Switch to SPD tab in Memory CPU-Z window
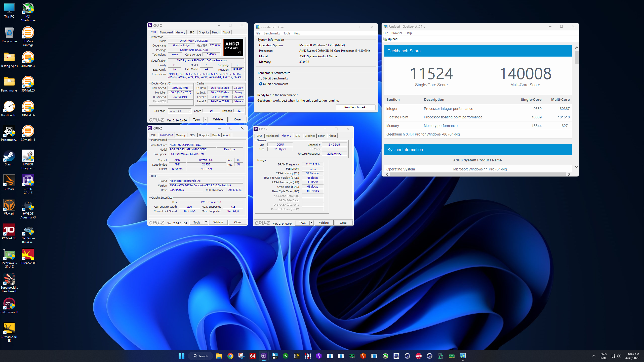The width and height of the screenshot is (644, 362). (298, 136)
